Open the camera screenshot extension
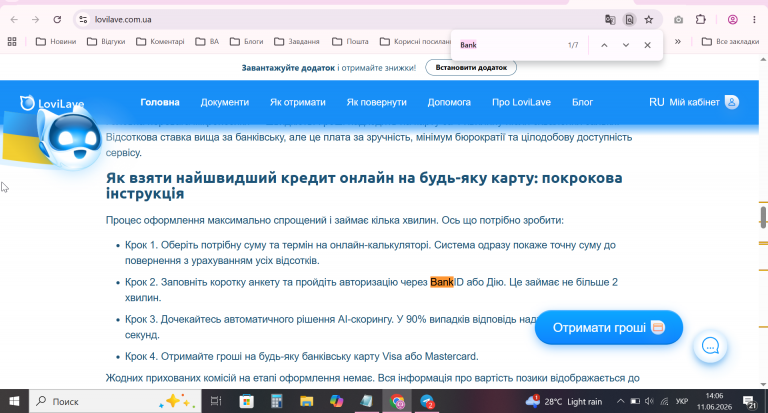768x413 pixels. click(x=678, y=20)
